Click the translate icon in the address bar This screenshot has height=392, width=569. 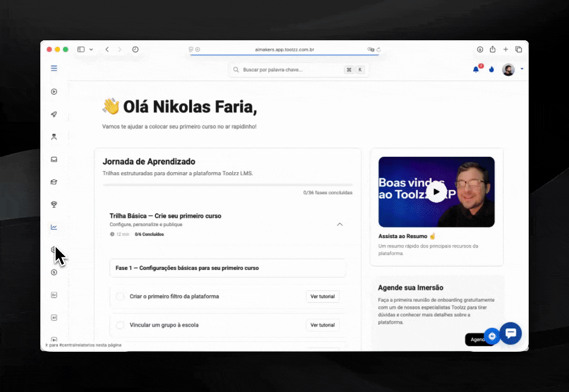[371, 50]
